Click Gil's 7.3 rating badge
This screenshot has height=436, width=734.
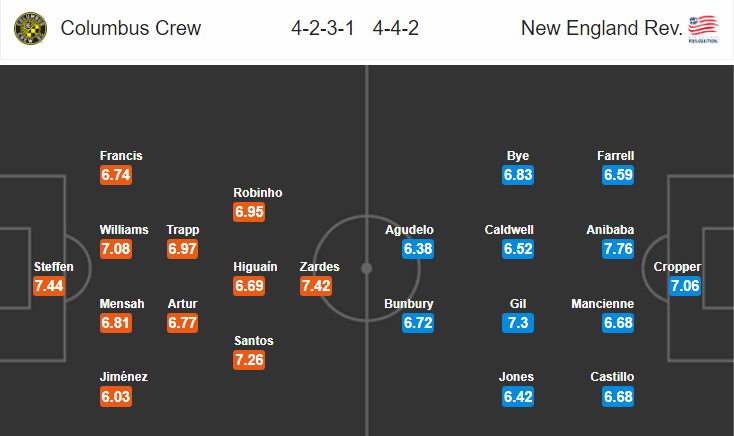tap(518, 323)
